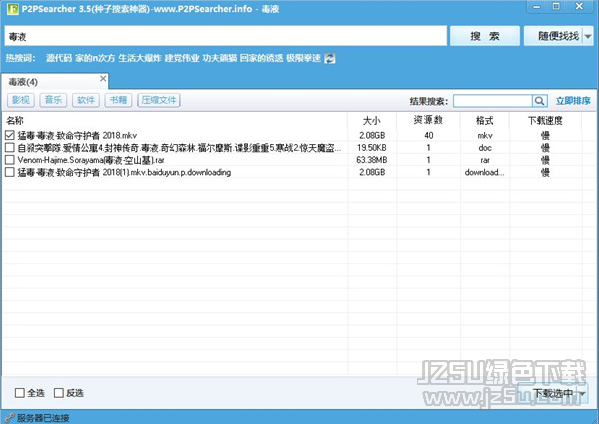Sort by the 下载速度 column header
599x424 pixels.
546,121
